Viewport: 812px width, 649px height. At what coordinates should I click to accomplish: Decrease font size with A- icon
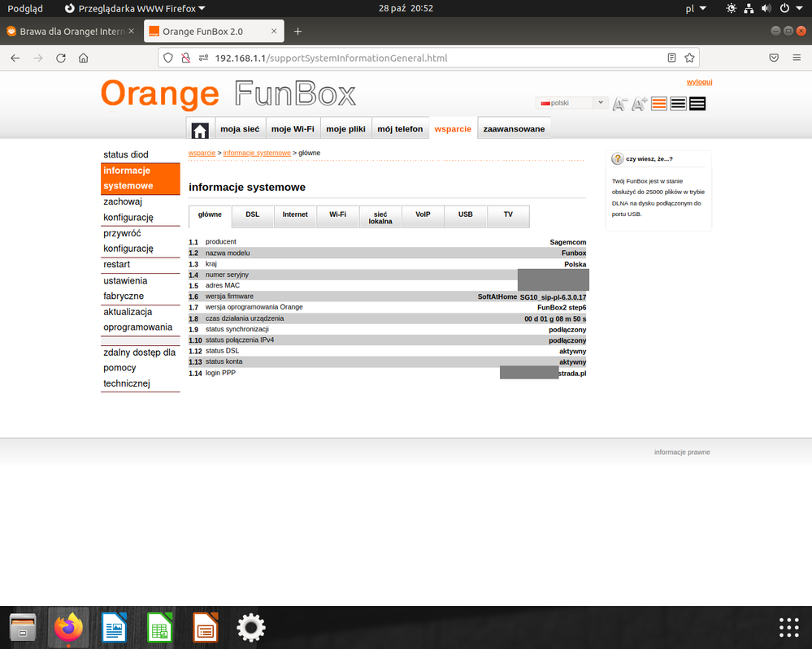[620, 104]
